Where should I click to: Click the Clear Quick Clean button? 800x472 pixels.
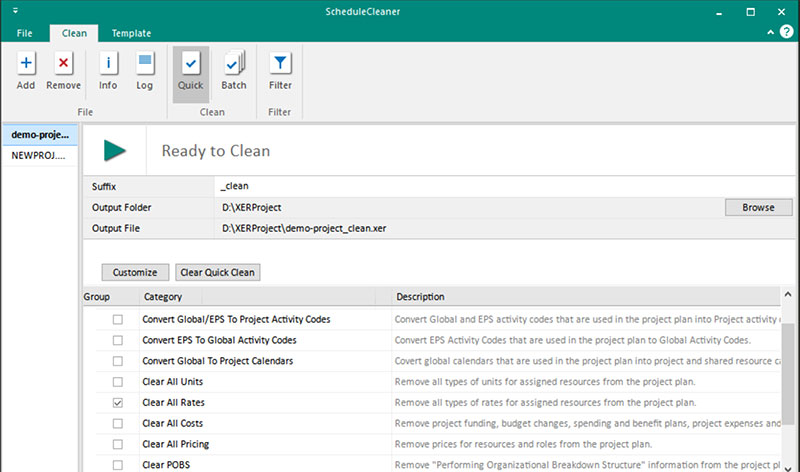[217, 272]
